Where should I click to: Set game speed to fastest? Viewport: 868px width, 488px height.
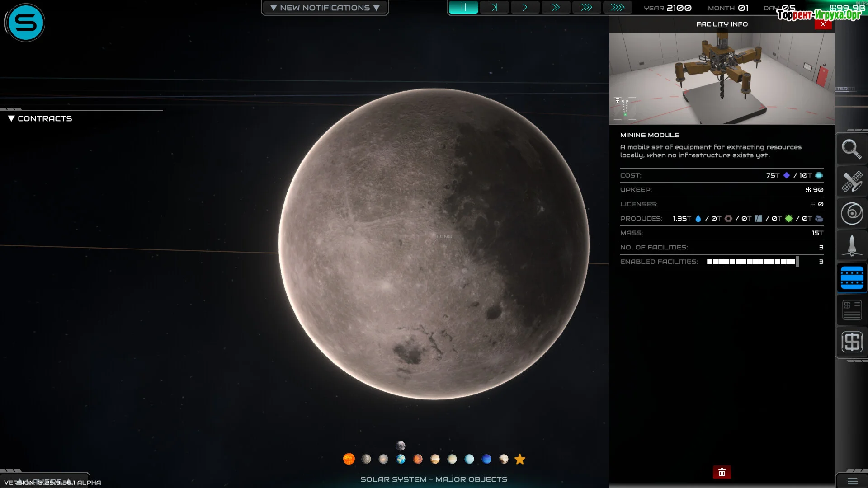(617, 8)
